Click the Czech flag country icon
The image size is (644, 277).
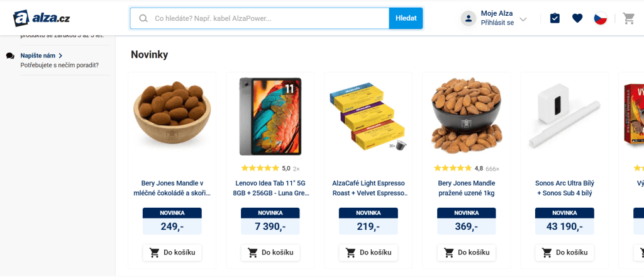[x=601, y=18]
